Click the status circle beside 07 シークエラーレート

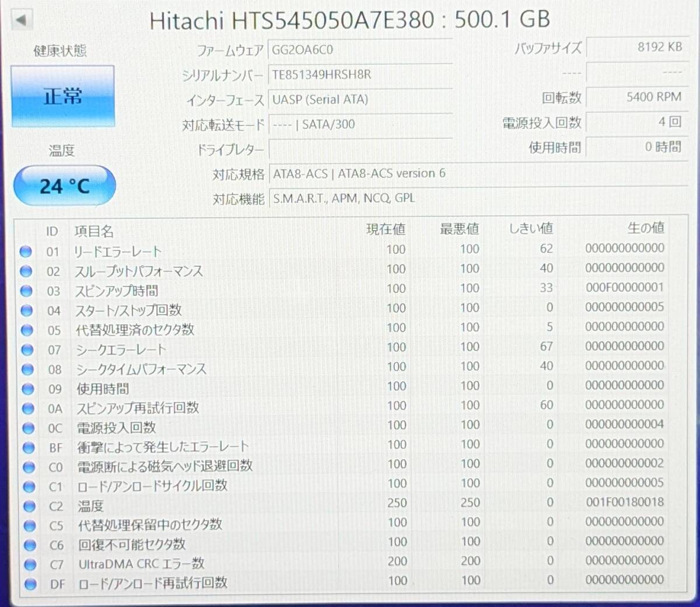tap(27, 350)
